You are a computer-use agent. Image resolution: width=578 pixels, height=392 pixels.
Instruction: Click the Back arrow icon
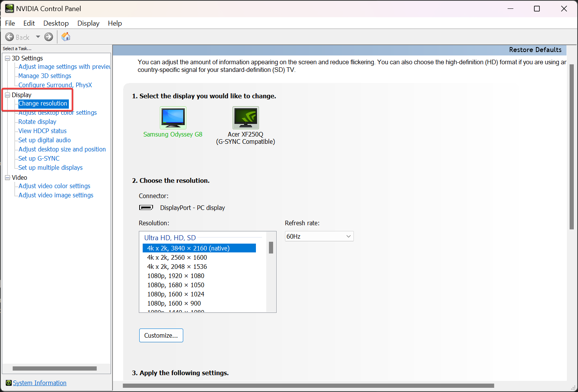tap(10, 37)
